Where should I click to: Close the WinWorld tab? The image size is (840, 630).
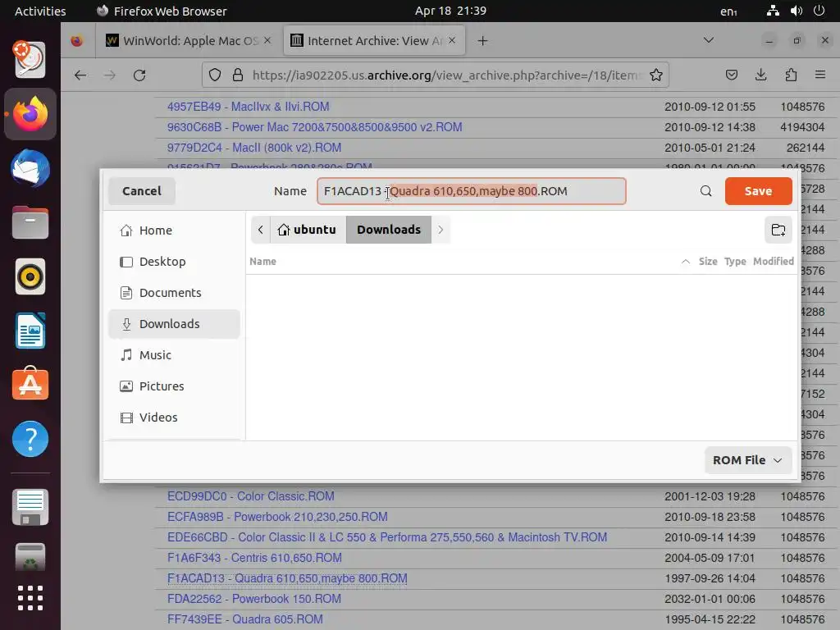point(267,41)
